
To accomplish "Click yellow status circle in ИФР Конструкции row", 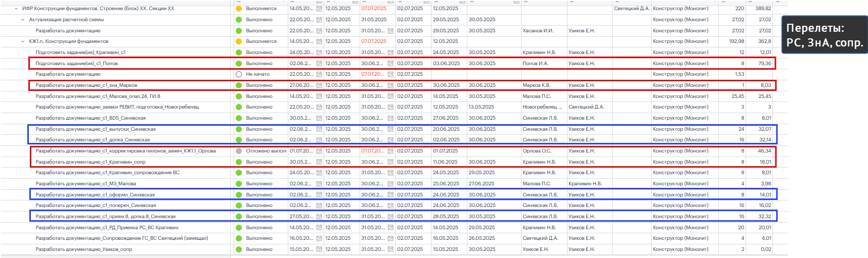I will pos(239,9).
